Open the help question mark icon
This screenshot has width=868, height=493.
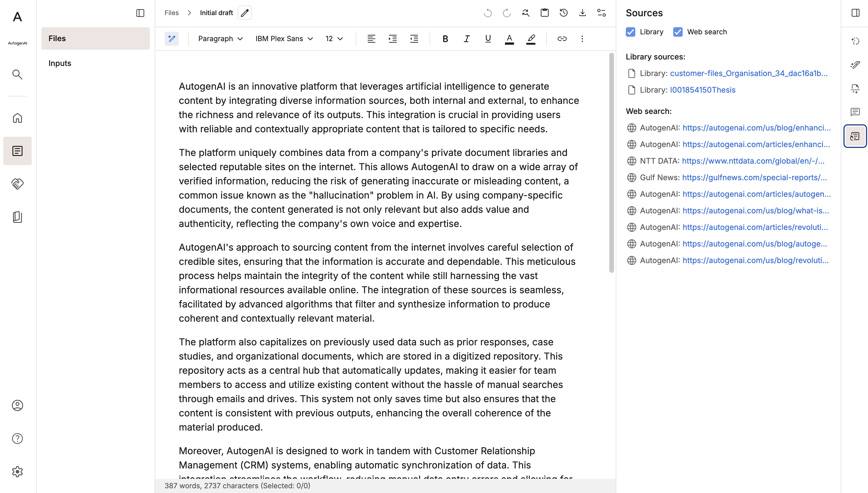[17, 439]
